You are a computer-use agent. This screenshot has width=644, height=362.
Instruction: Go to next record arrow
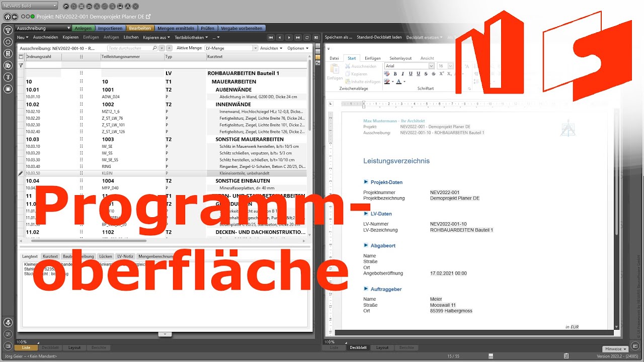click(x=289, y=37)
